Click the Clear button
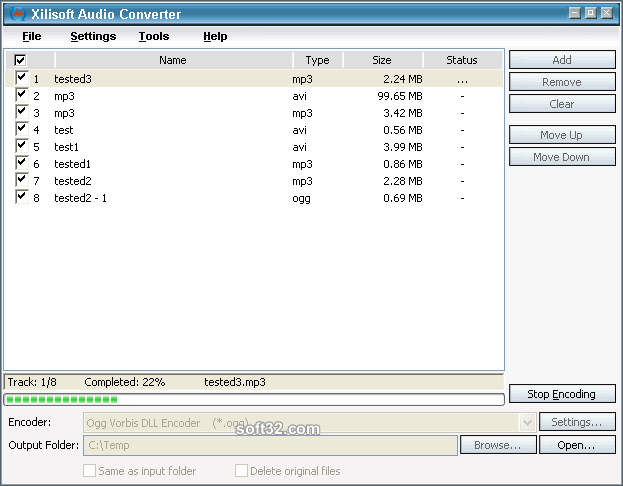The image size is (623, 486). coord(562,104)
